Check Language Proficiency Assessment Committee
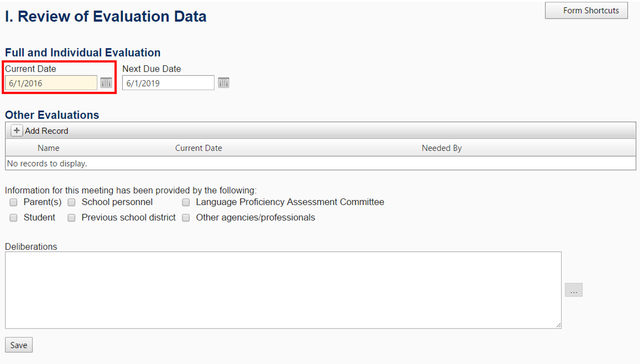 coord(186,202)
